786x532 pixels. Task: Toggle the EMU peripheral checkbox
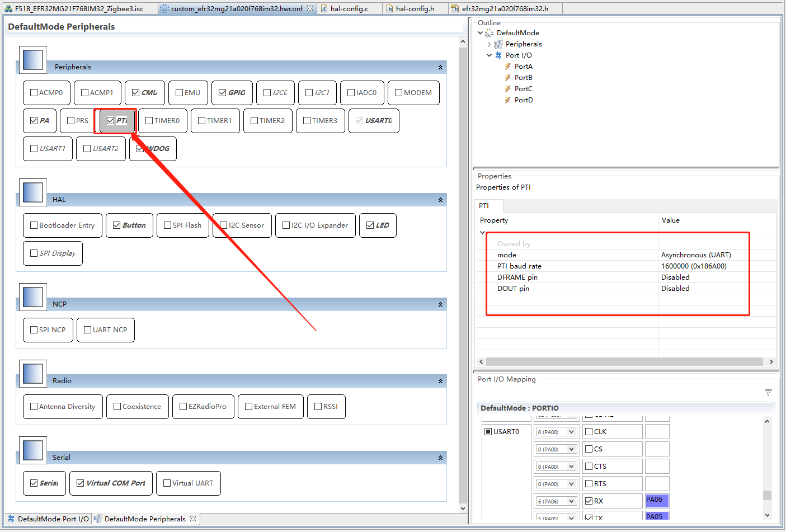tap(180, 93)
